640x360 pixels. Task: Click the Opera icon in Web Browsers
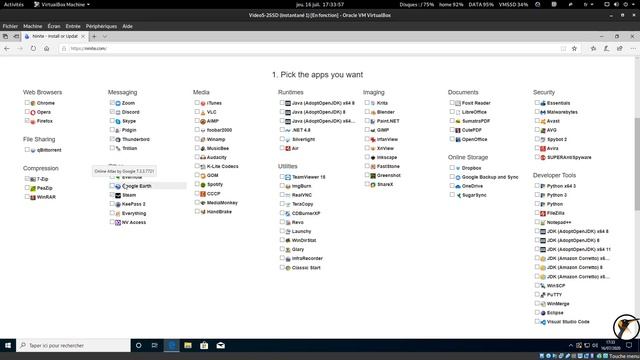tap(33, 112)
